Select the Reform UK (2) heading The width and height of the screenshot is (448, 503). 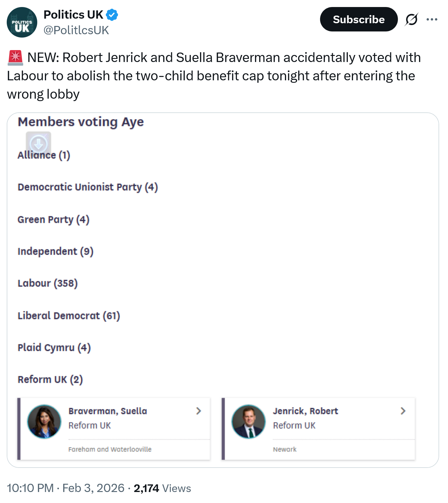coord(50,380)
